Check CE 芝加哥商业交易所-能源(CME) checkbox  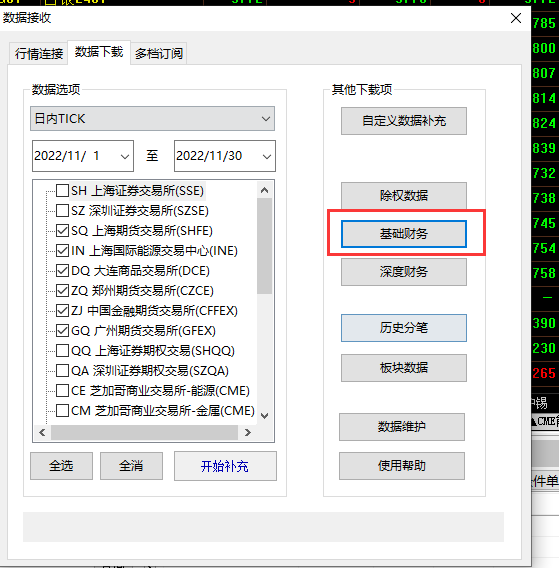click(x=62, y=390)
